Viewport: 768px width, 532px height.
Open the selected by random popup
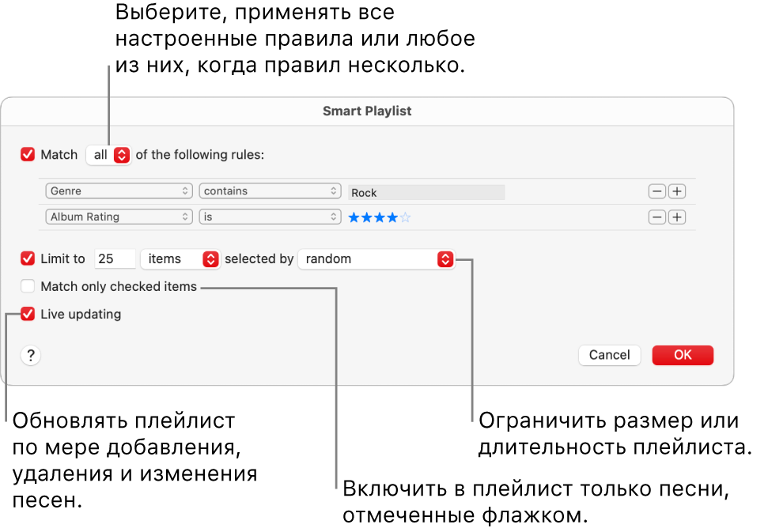coord(376,259)
